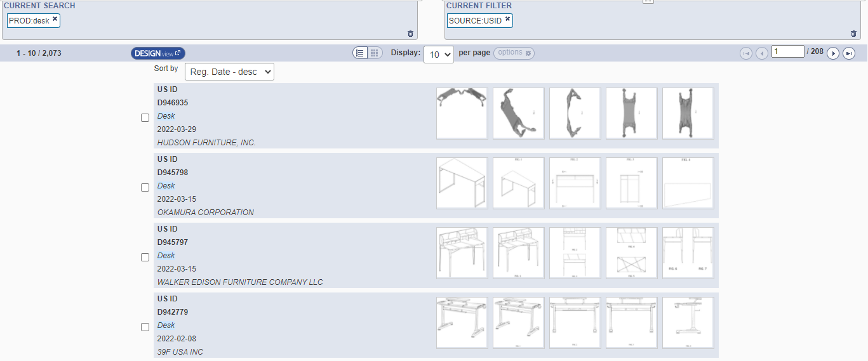Image resolution: width=868 pixels, height=361 pixels.
Task: Switch to list view layout
Action: (x=360, y=53)
